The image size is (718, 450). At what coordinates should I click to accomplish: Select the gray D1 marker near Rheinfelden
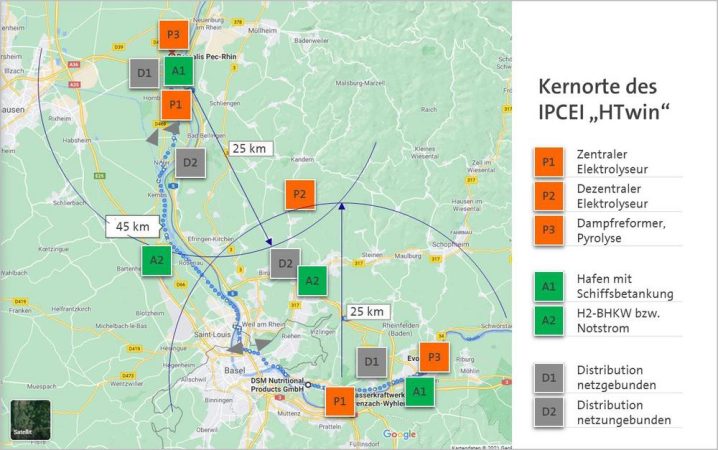371,361
